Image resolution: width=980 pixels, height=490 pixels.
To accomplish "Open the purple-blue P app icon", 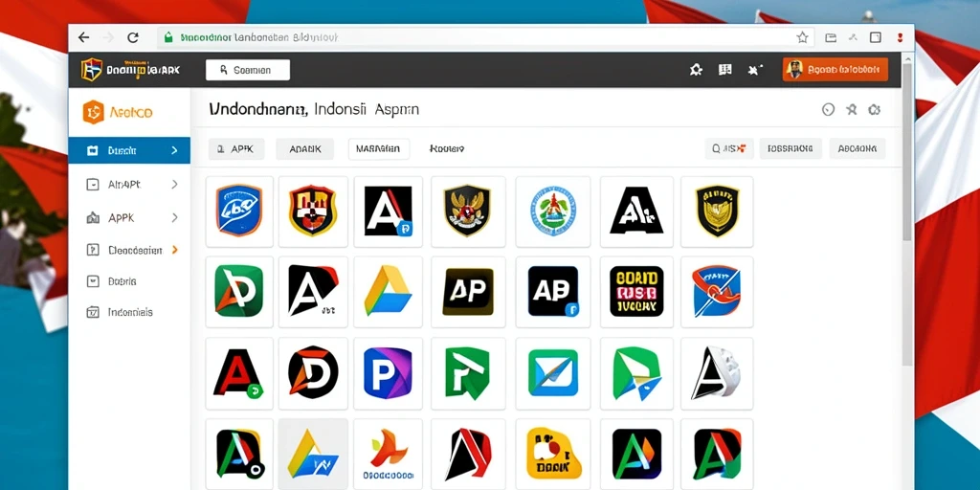I will click(x=389, y=373).
